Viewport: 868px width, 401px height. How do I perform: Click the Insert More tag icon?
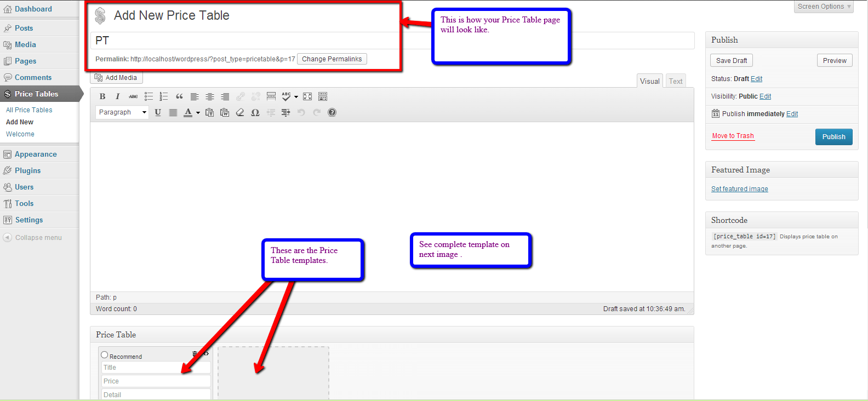tap(271, 96)
